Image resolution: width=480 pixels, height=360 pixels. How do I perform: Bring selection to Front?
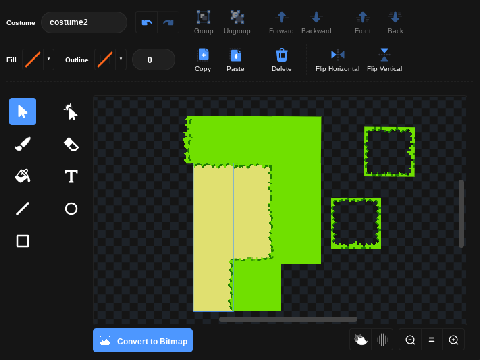tap(362, 22)
